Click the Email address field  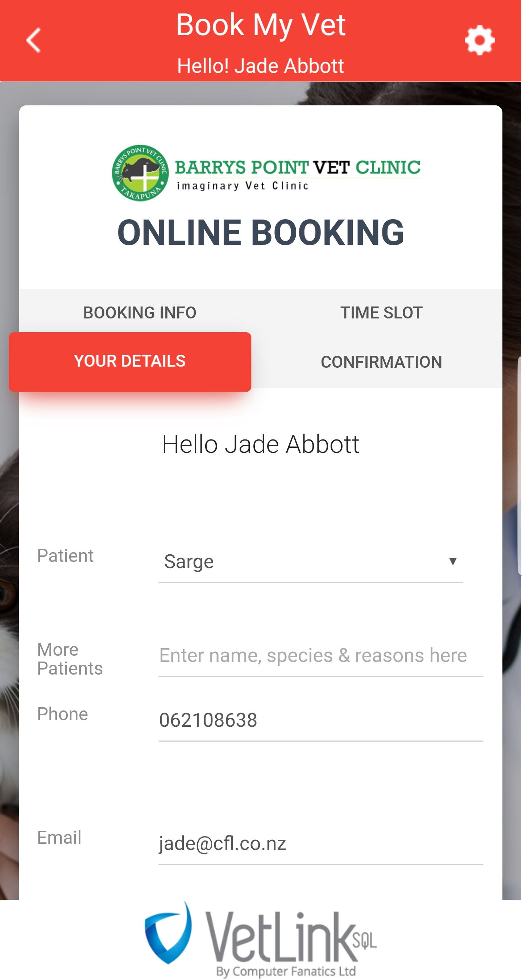pos(320,844)
